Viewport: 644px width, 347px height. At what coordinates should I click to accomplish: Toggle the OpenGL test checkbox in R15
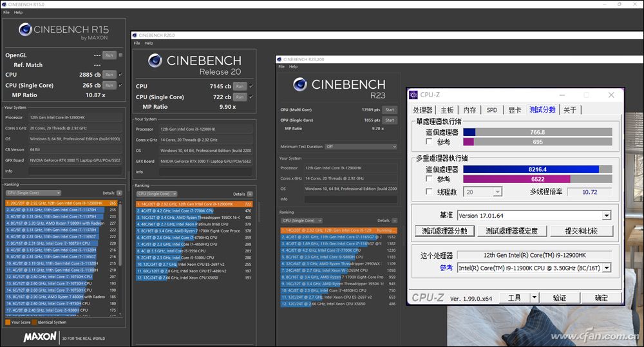pyautogui.click(x=120, y=55)
